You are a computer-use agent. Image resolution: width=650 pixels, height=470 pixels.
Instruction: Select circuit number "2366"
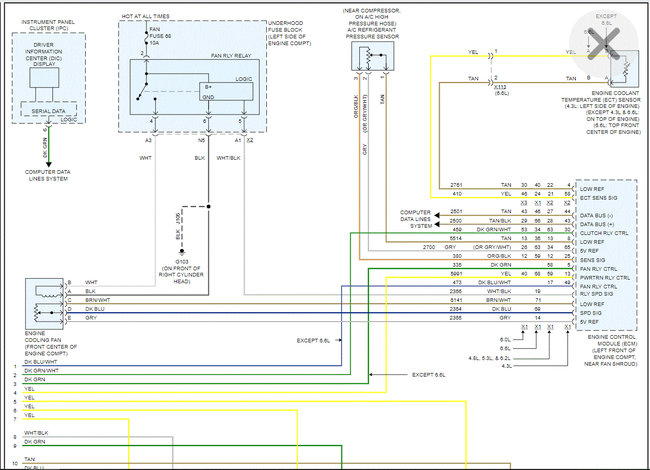click(x=456, y=291)
